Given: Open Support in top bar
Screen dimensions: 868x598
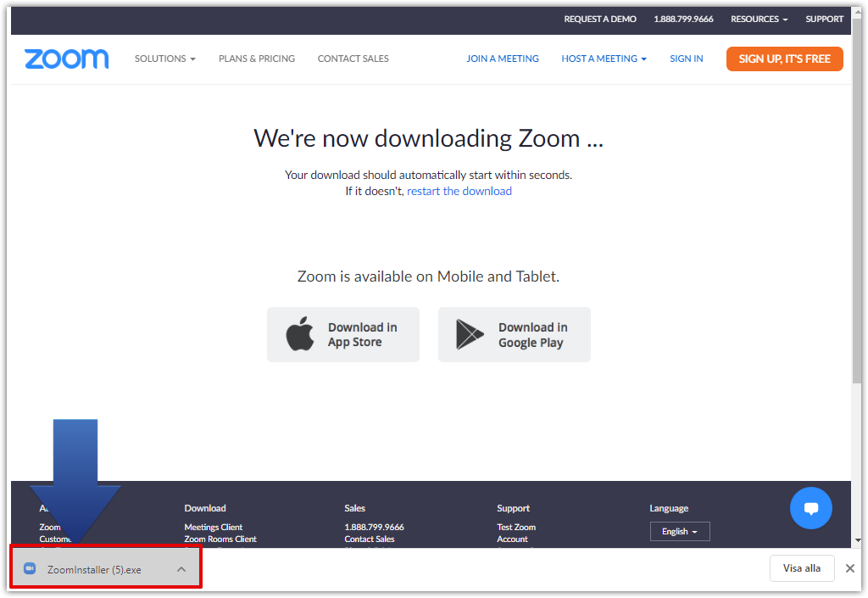Looking at the screenshot, I should click(x=824, y=19).
